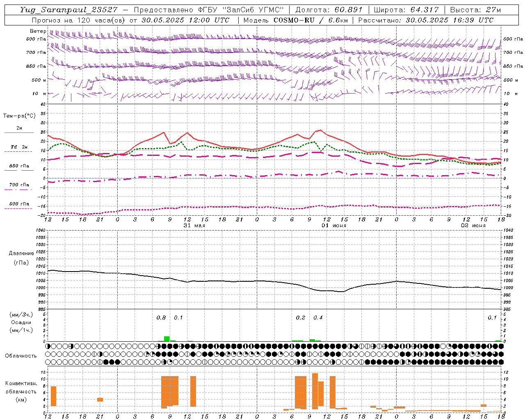Image resolution: width=525 pixels, height=420 pixels.
Task: Click the 'Модель COSMO-RU / 6.6км' label
Action: coord(295,20)
